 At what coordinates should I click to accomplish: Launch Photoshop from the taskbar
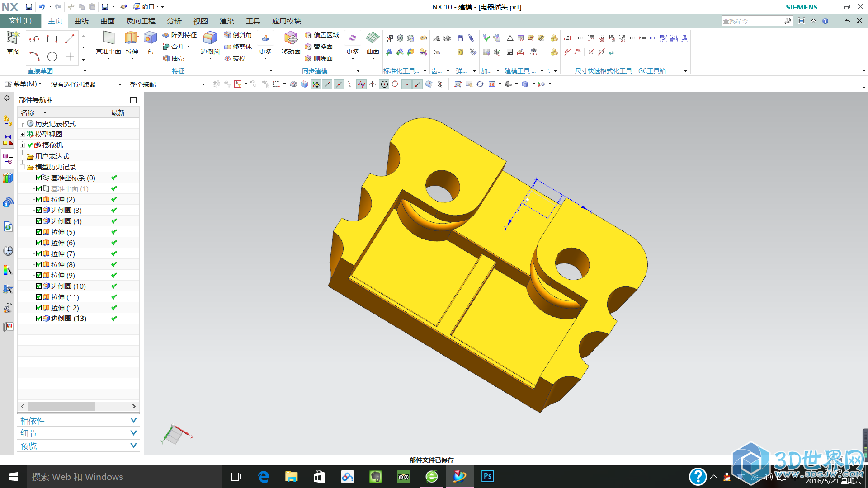click(487, 477)
